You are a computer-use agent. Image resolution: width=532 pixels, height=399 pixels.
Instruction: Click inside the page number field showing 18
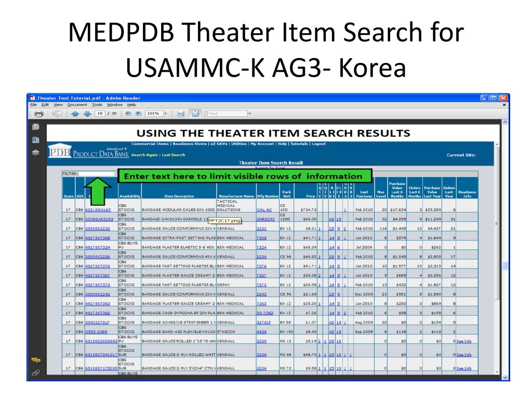pyautogui.click(x=100, y=114)
